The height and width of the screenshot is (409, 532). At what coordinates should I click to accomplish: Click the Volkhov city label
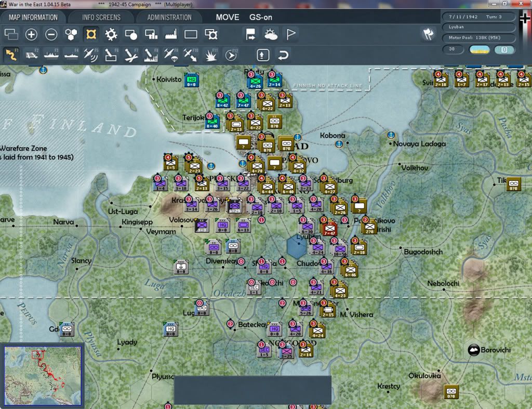(414, 168)
